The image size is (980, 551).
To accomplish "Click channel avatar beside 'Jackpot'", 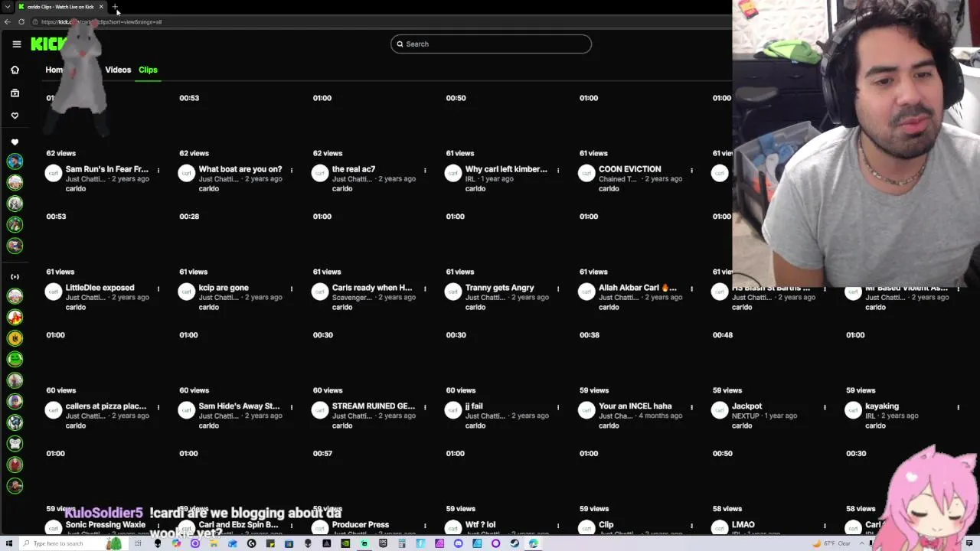I will (x=719, y=410).
